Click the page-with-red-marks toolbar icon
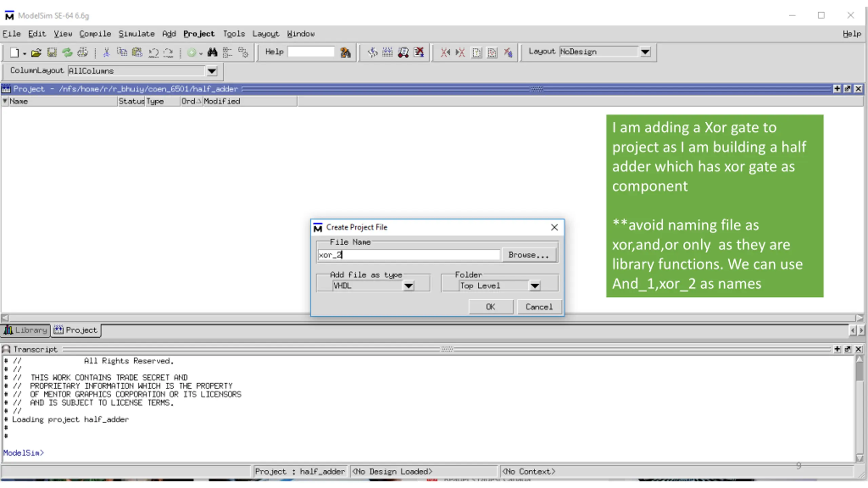The image size is (868, 488). pyautogui.click(x=492, y=53)
